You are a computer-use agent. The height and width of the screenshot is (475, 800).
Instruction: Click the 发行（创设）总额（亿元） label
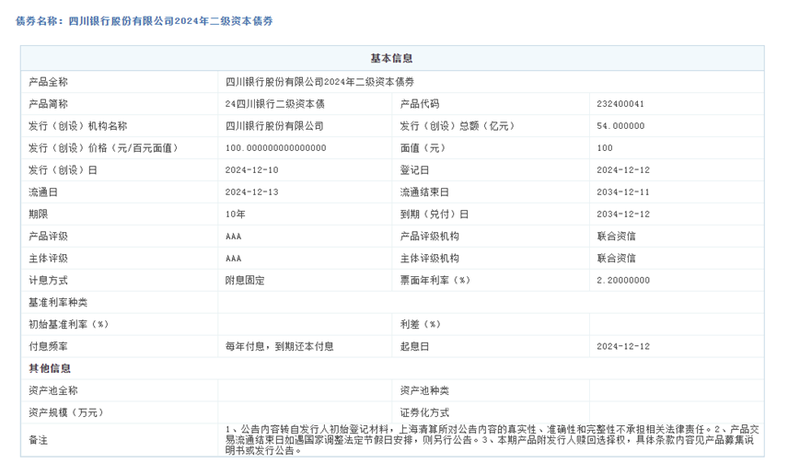click(457, 126)
